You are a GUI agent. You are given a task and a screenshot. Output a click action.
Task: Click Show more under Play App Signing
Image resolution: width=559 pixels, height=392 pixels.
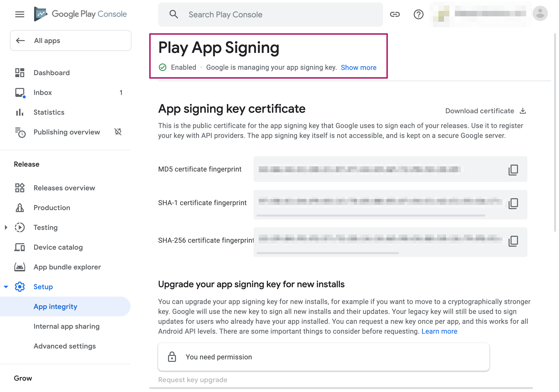359,67
